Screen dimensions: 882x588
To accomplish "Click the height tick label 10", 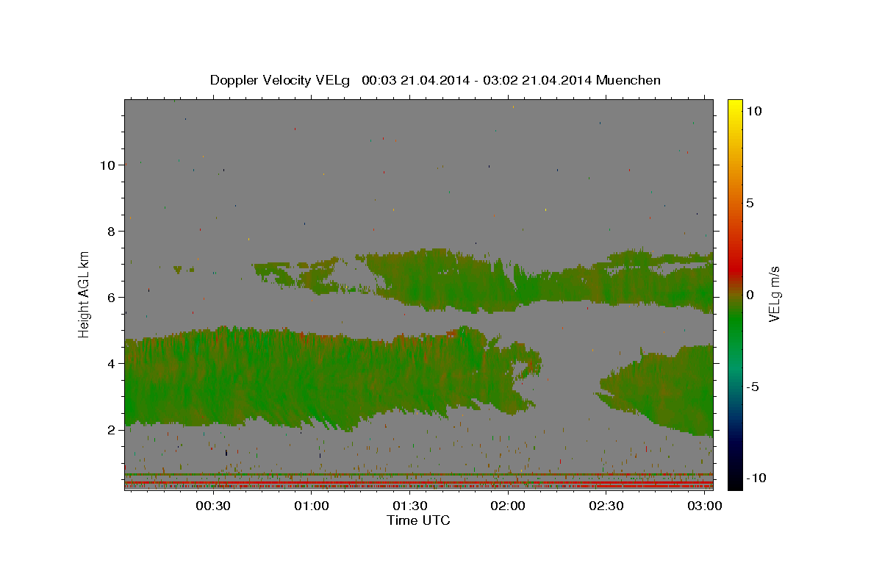I will [x=107, y=165].
